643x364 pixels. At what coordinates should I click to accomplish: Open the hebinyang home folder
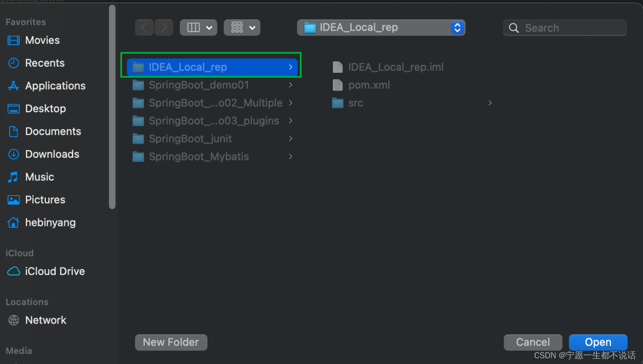tap(42, 223)
